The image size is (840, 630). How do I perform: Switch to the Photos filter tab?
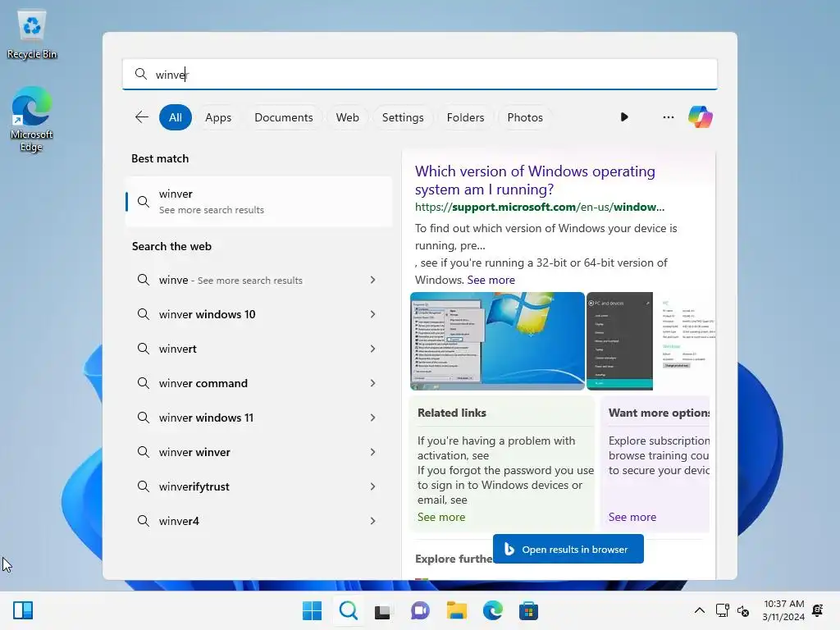[x=525, y=117]
